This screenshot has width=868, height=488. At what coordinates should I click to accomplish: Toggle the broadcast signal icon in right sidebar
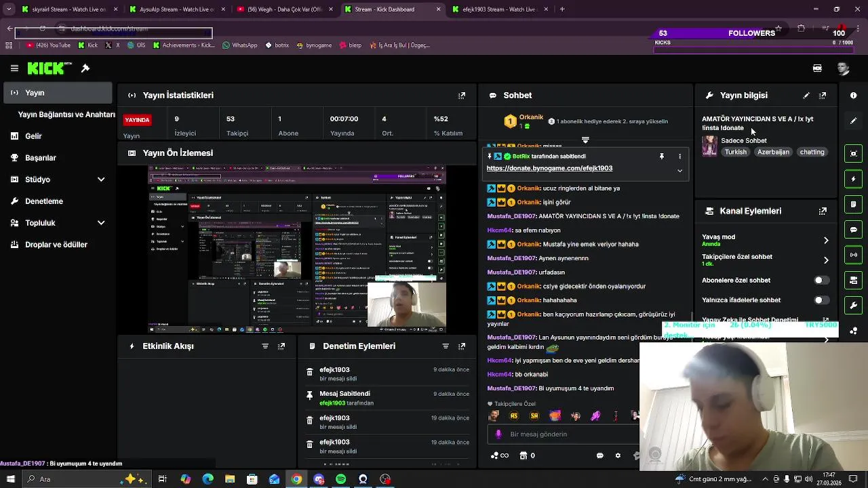click(x=853, y=255)
